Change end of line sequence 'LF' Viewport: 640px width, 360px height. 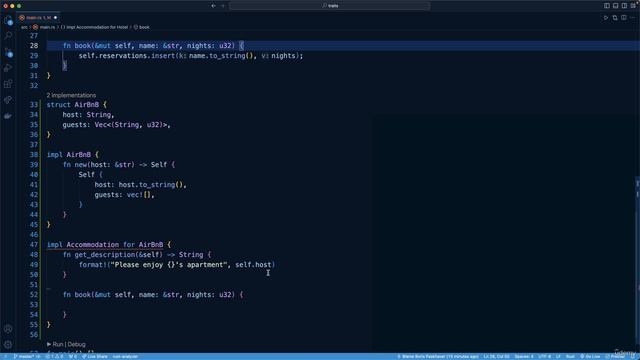558,356
